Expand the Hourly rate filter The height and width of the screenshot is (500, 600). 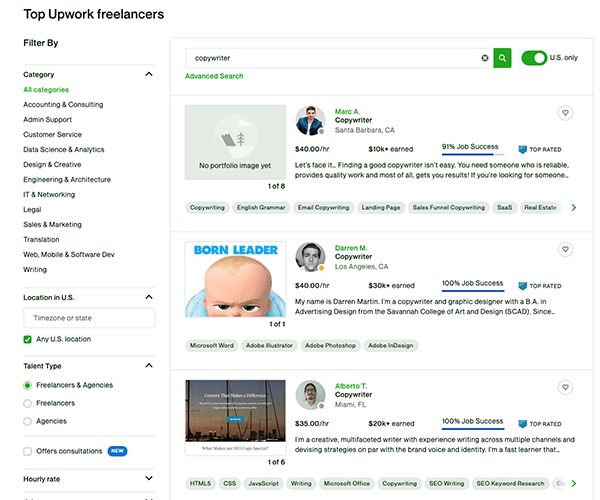coord(149,479)
